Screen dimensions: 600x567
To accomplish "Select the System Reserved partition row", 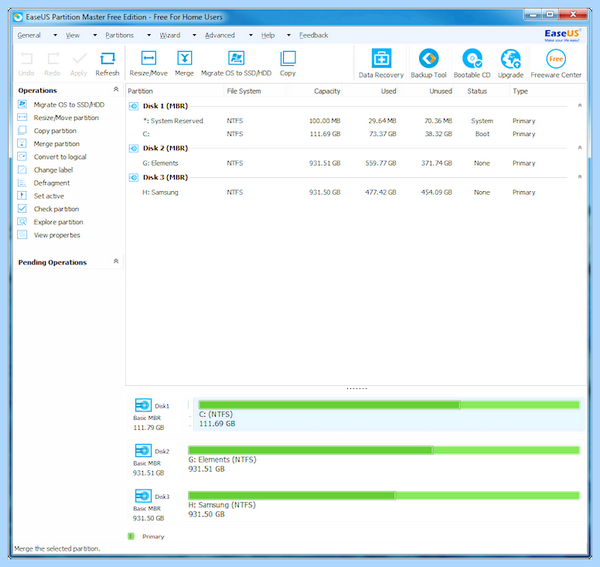I will (355, 121).
